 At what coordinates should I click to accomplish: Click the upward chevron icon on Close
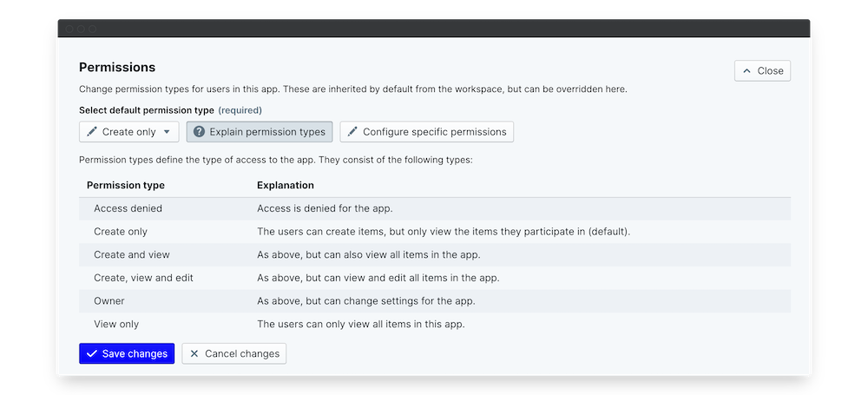(746, 71)
